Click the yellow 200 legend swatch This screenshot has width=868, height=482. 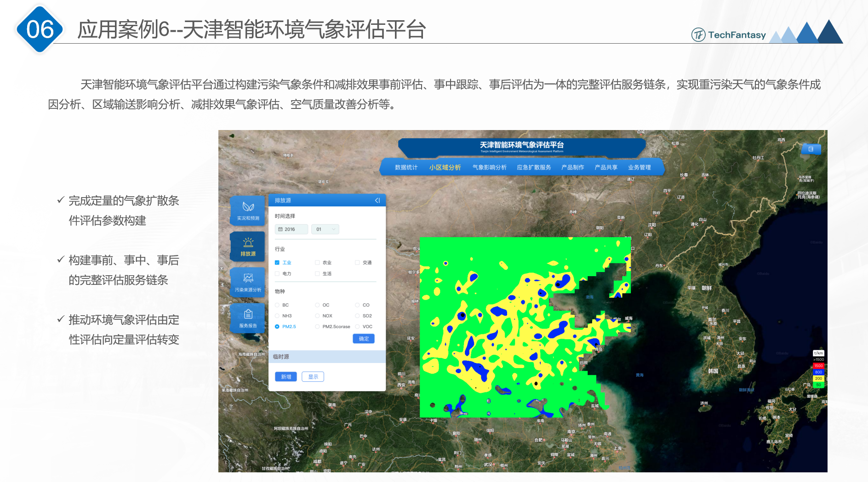[x=818, y=379]
